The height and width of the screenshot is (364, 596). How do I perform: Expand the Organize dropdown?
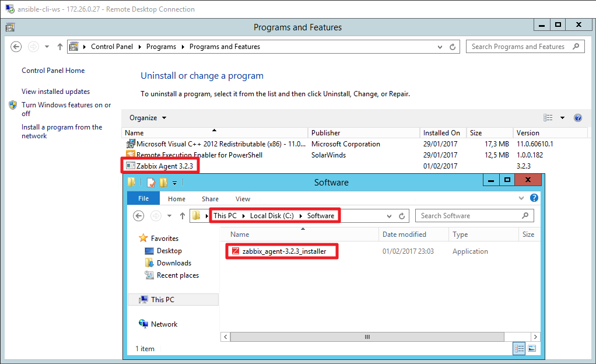pos(148,118)
